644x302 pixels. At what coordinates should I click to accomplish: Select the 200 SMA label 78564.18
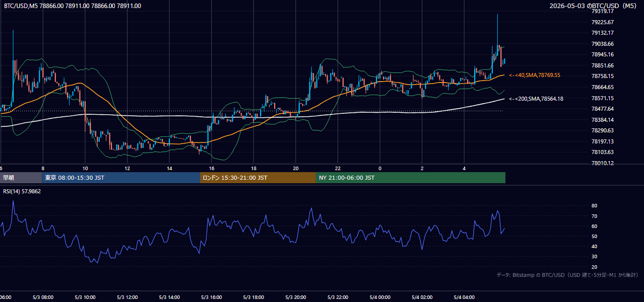coord(536,99)
